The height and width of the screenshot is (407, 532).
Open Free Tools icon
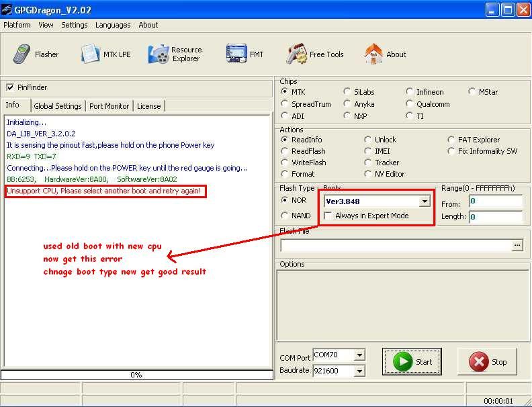296,54
